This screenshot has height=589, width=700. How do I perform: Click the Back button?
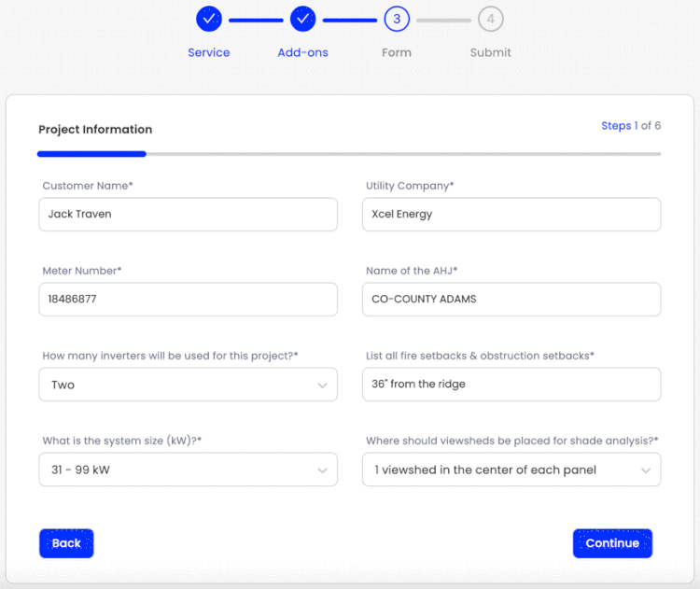point(66,543)
